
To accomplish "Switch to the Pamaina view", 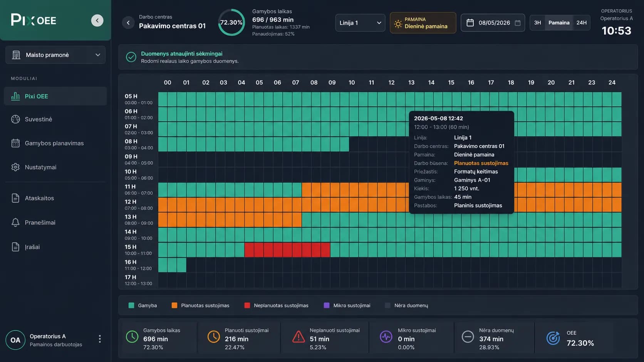I will click(559, 23).
